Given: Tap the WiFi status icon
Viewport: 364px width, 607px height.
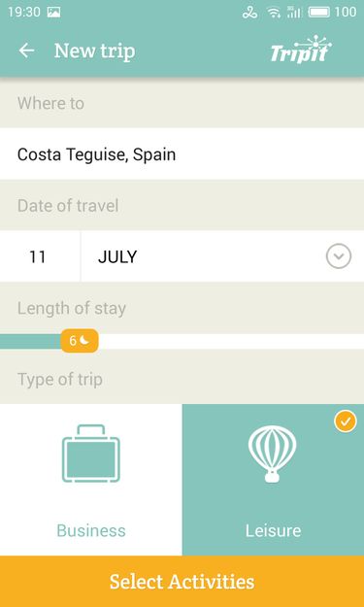Looking at the screenshot, I should coord(274,13).
